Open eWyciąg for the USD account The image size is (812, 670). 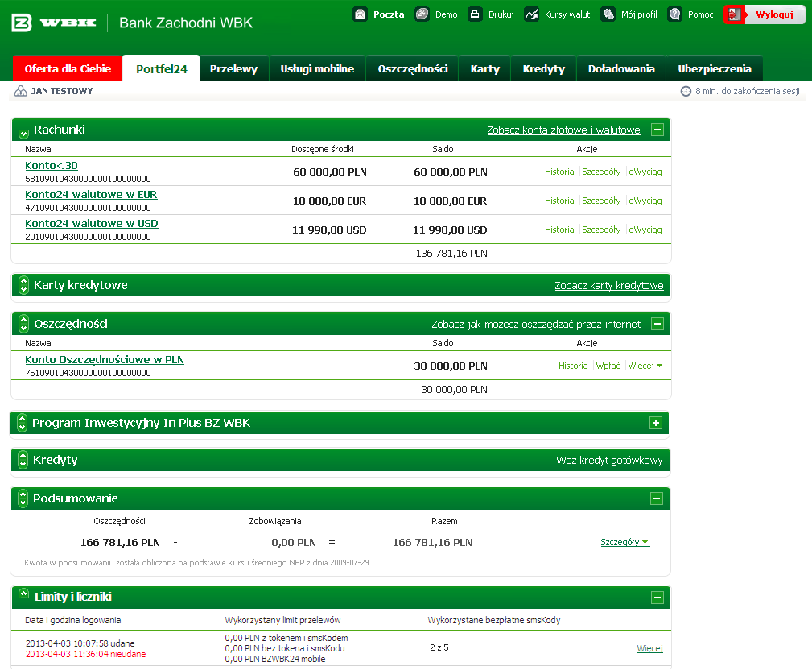pos(645,230)
